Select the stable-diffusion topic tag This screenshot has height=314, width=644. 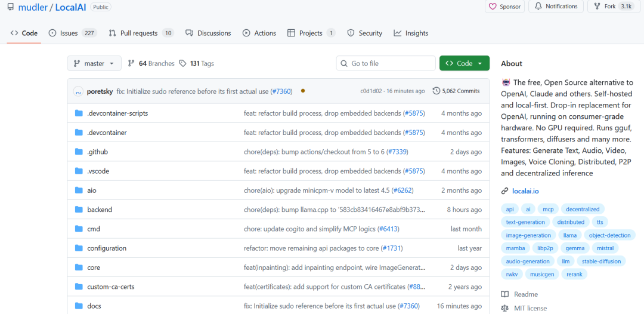coord(601,261)
